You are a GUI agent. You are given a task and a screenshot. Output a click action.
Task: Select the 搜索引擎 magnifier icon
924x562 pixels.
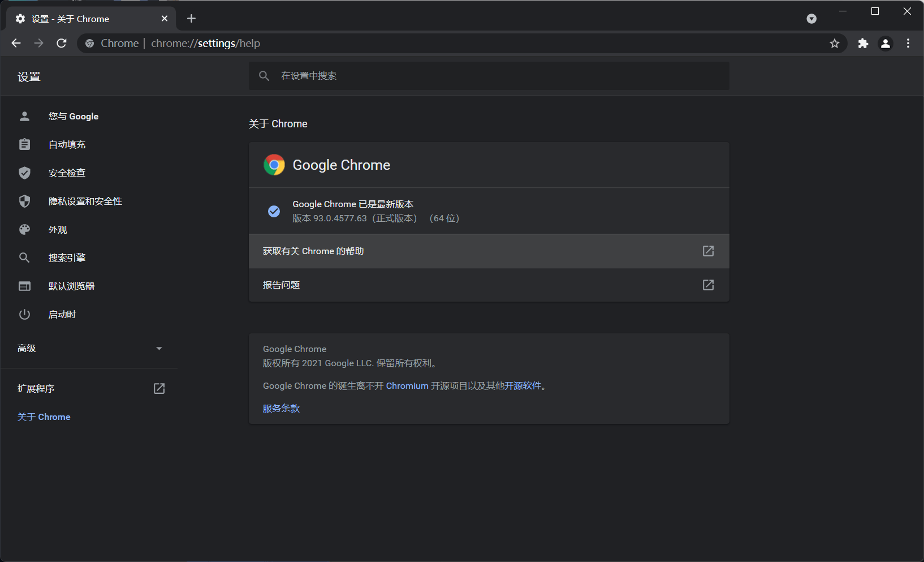[24, 258]
